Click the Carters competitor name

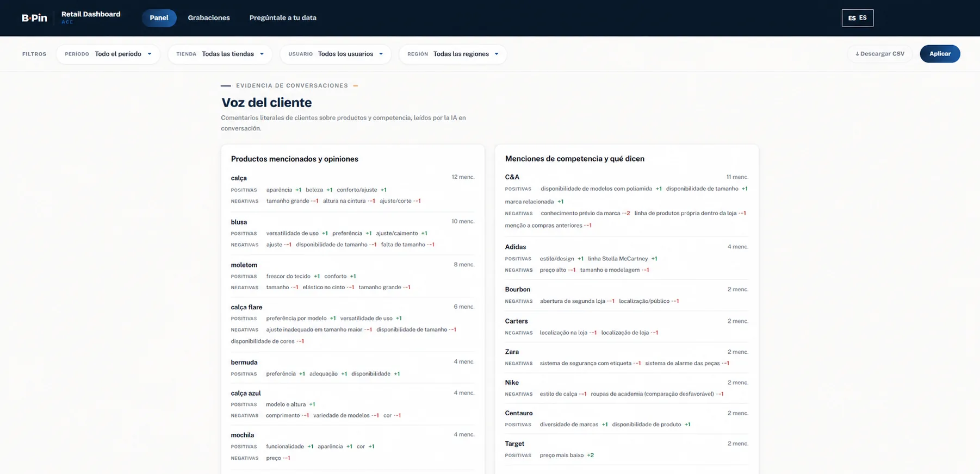pyautogui.click(x=517, y=321)
